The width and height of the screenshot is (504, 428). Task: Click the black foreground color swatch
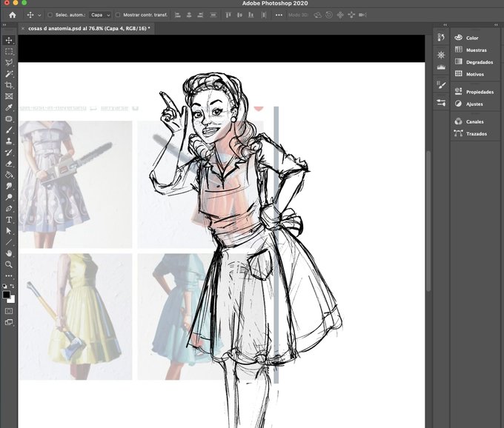point(7,295)
